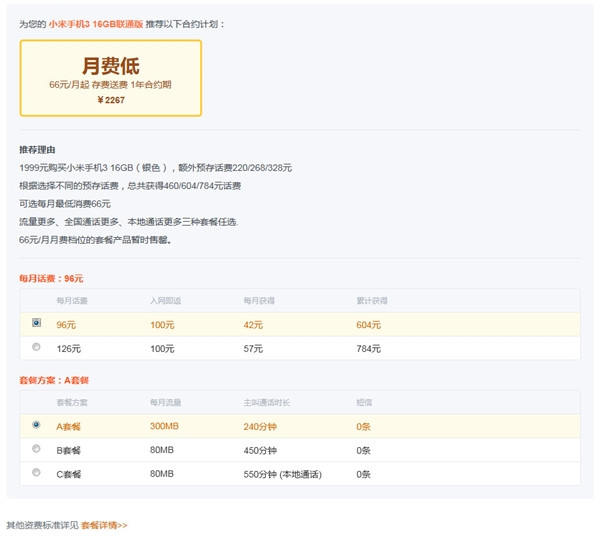Click the 套餐详情>> link

pyautogui.click(x=104, y=524)
